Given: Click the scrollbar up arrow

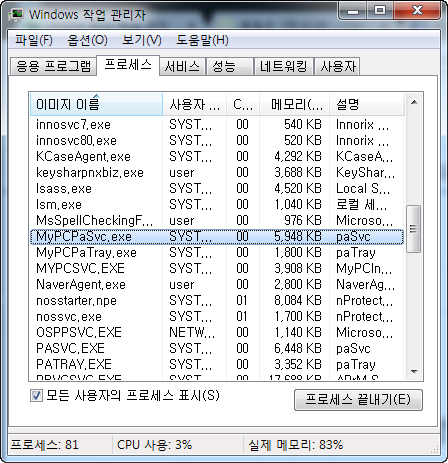Looking at the screenshot, I should (x=414, y=102).
